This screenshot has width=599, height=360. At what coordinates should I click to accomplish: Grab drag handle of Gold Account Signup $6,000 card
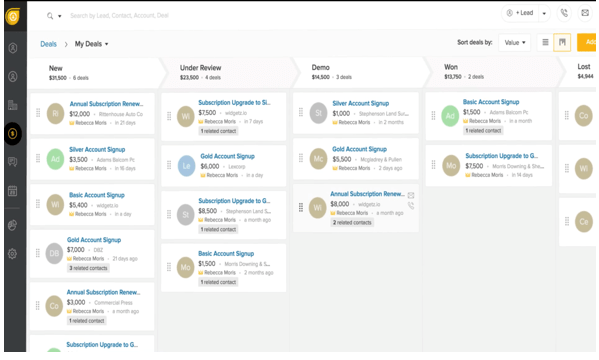pos(169,165)
